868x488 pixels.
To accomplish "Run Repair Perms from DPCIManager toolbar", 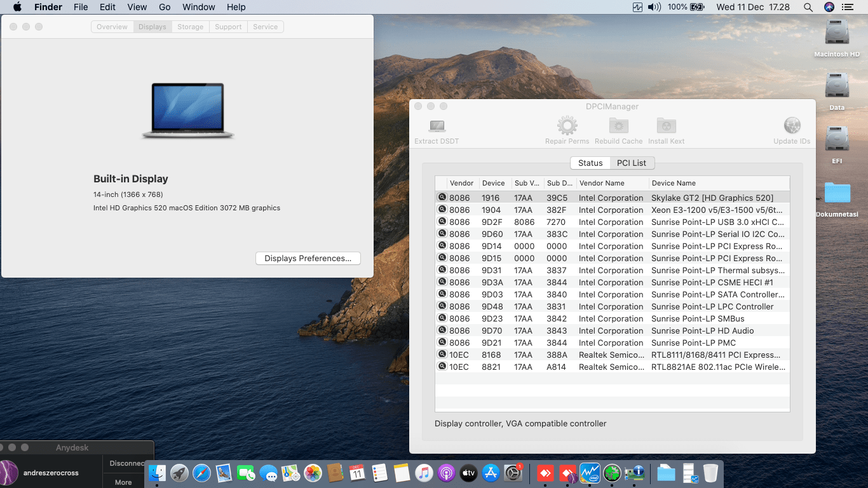I will coord(567,125).
